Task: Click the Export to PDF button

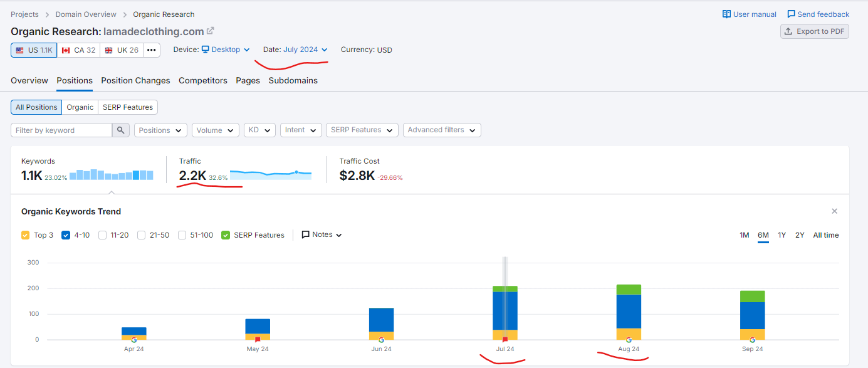Action: 814,31
